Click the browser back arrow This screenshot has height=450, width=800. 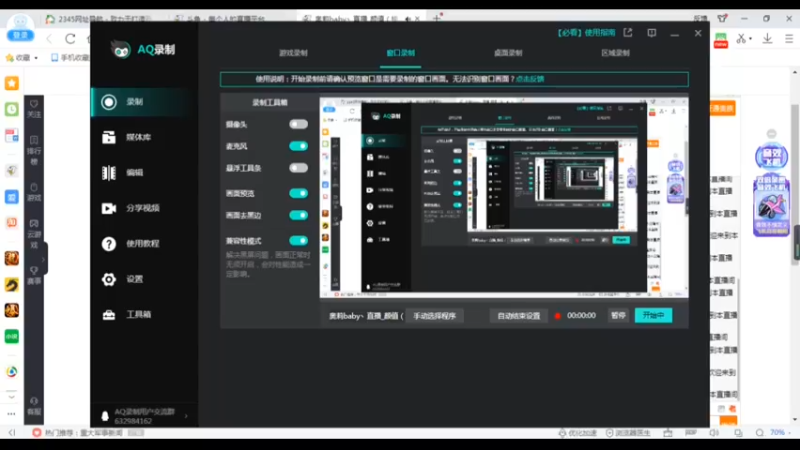tap(49, 39)
